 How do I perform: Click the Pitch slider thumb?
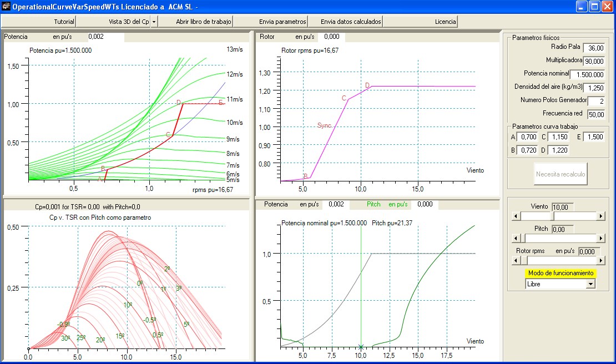(x=523, y=238)
